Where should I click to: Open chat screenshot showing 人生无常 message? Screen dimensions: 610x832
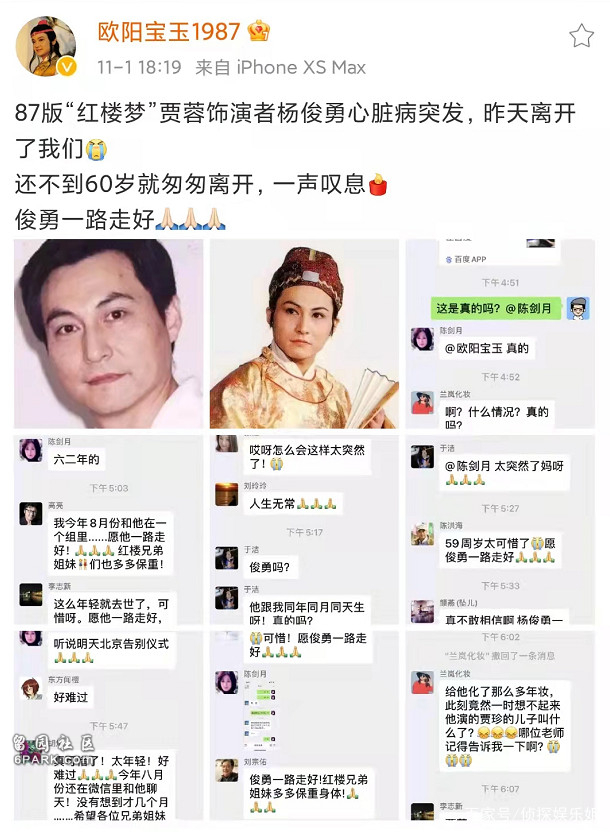click(x=304, y=530)
